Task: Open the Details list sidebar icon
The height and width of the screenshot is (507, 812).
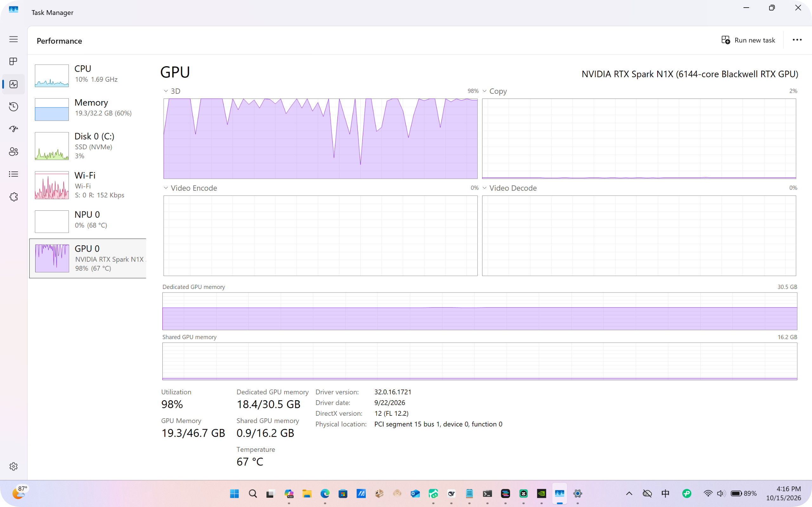Action: [13, 174]
